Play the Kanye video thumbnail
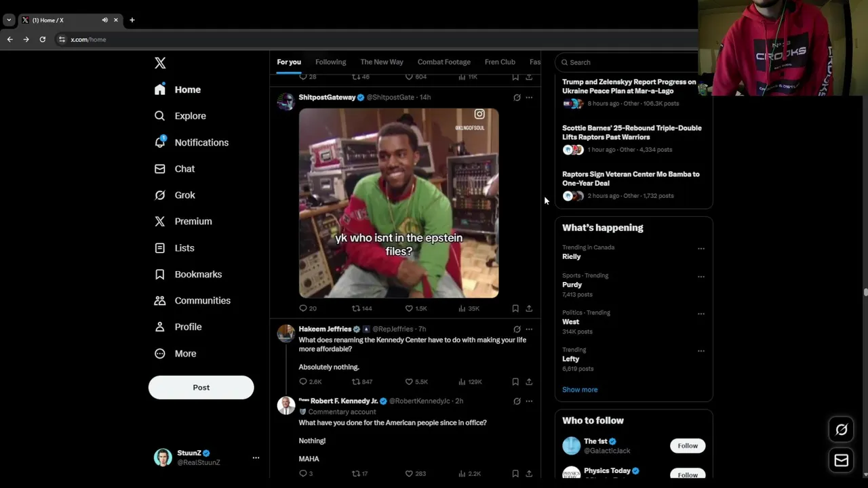 [399, 203]
